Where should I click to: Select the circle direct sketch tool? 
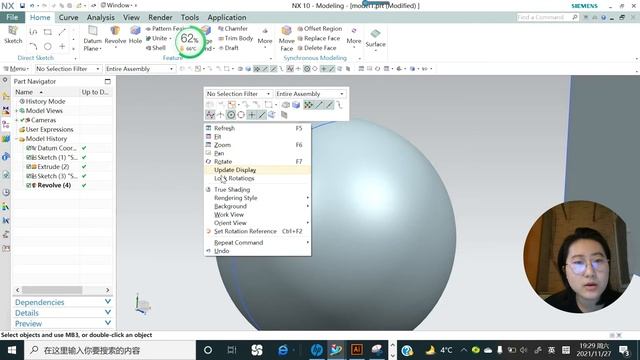pos(48,46)
